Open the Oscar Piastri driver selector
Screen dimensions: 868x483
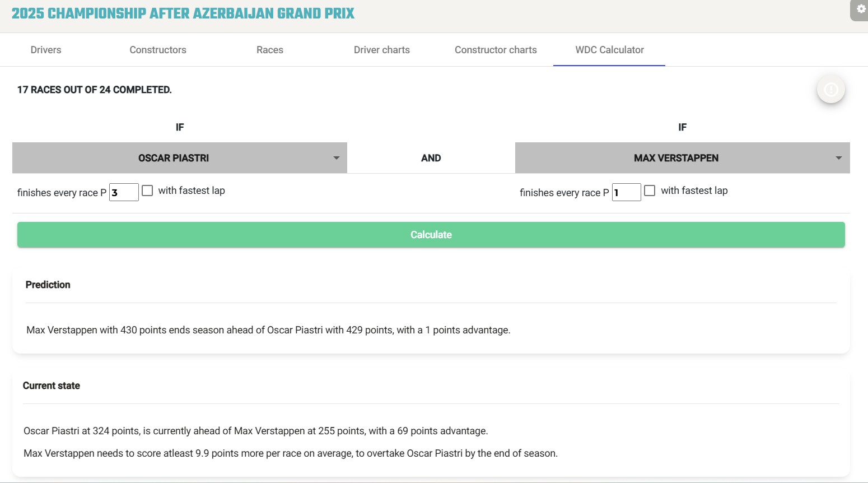click(x=180, y=158)
